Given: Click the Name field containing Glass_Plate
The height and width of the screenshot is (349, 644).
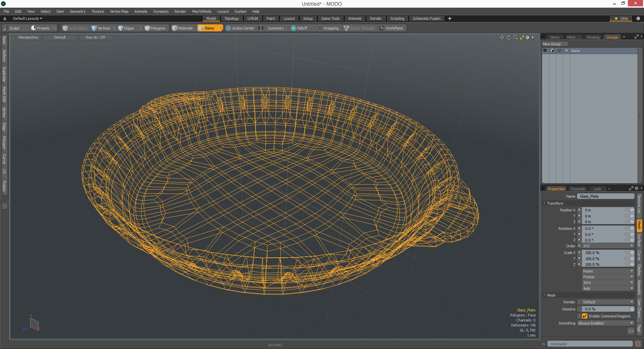Looking at the screenshot, I should pos(605,196).
